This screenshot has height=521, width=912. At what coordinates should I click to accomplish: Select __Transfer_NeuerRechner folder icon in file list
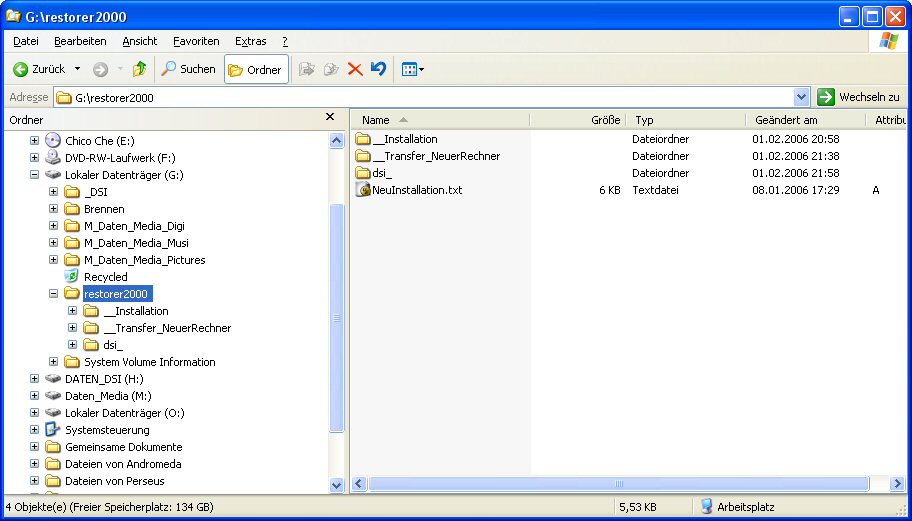point(363,156)
